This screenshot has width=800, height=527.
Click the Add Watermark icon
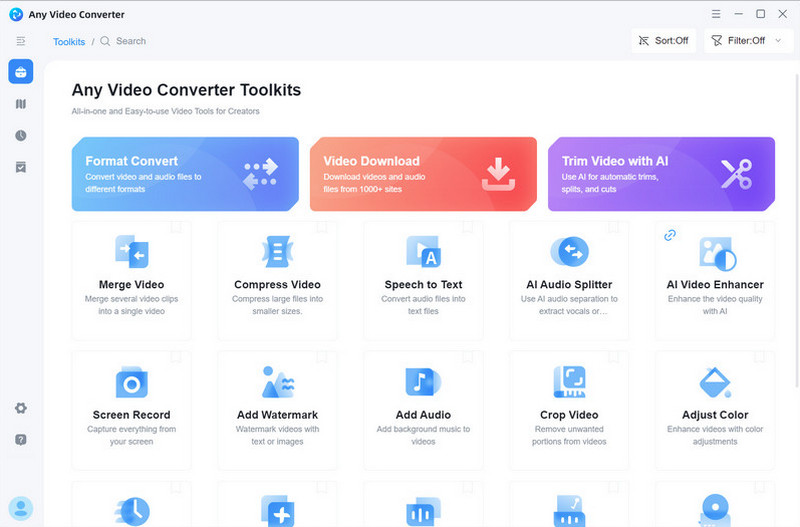[x=278, y=382]
